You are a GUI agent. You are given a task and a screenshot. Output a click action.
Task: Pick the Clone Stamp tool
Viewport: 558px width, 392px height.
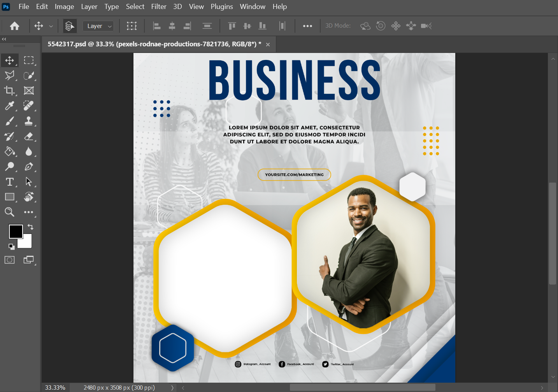pyautogui.click(x=28, y=121)
